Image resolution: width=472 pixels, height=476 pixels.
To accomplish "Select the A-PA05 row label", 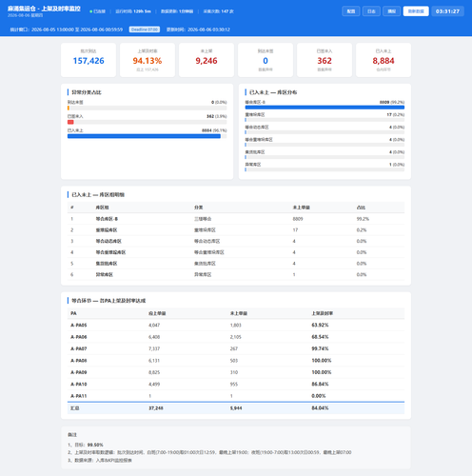I will point(79,326).
